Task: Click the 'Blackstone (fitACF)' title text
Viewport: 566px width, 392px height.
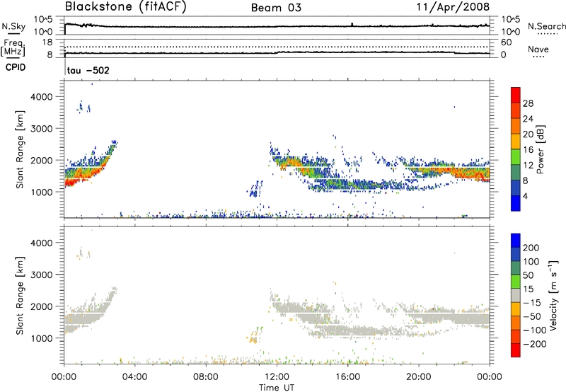Action: click(126, 6)
